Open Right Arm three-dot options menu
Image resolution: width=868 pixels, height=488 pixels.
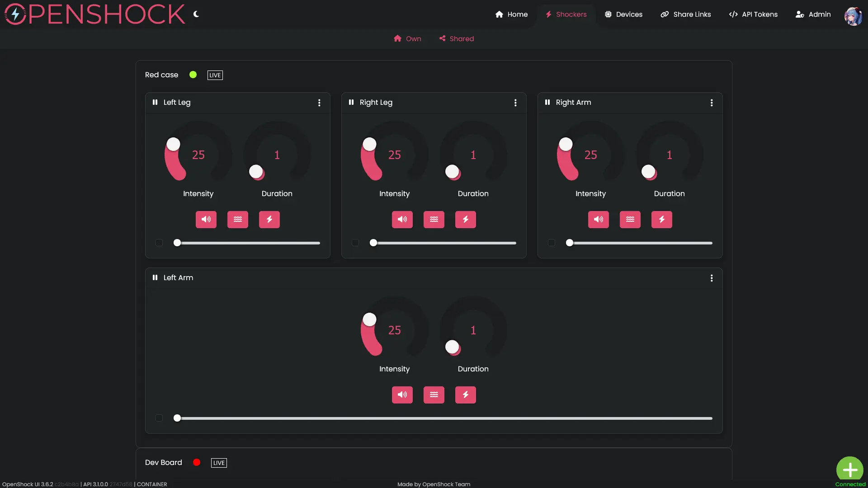[712, 103]
